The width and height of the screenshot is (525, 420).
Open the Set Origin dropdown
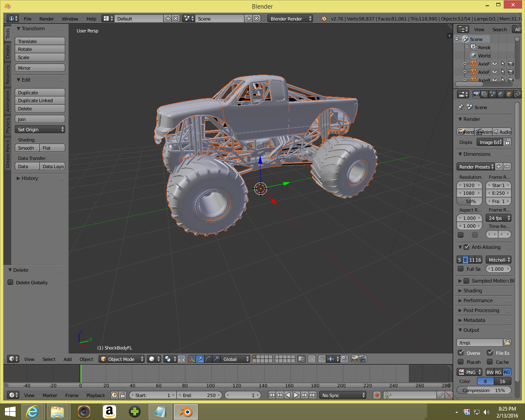(x=40, y=129)
